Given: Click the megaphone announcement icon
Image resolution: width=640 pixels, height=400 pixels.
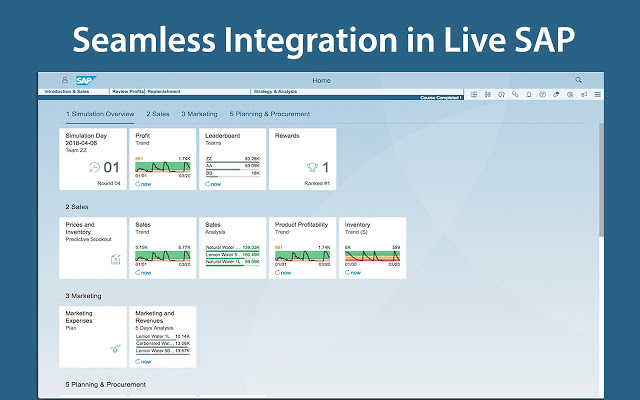Looking at the screenshot, I should coord(584,94).
